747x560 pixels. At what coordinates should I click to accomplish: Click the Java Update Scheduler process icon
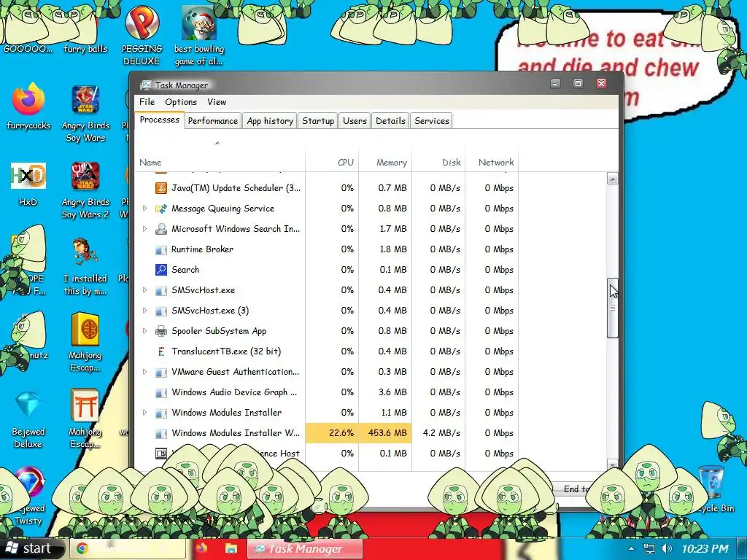[161, 187]
